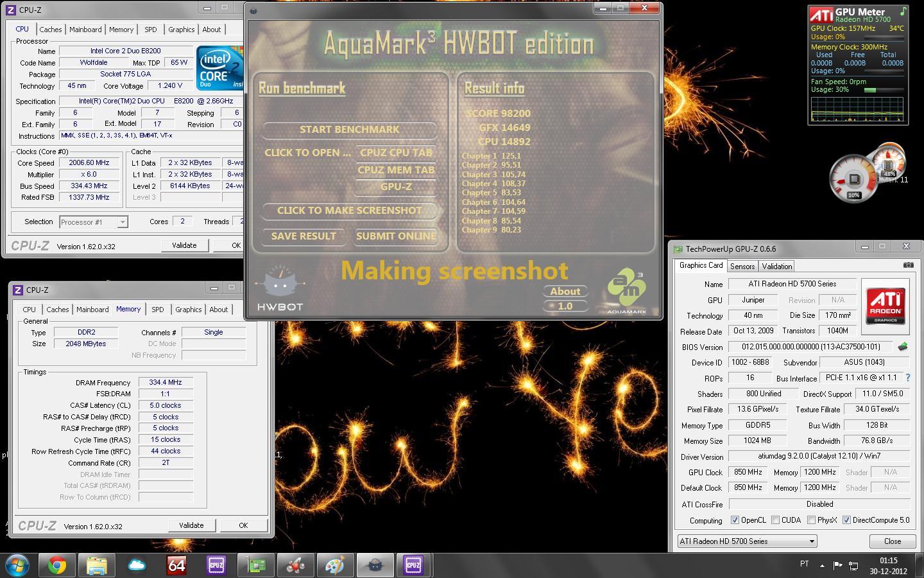Open the ATI Radeon HD 5700 Series dropdown
Image resolution: width=924 pixels, height=578 pixels.
tap(747, 541)
